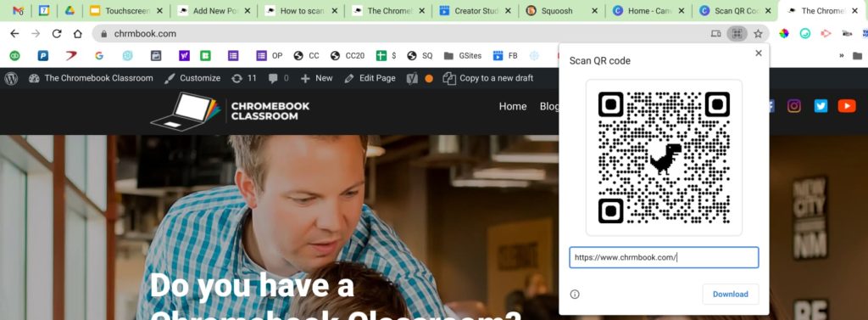Go to the Home navigation link

[x=513, y=106]
